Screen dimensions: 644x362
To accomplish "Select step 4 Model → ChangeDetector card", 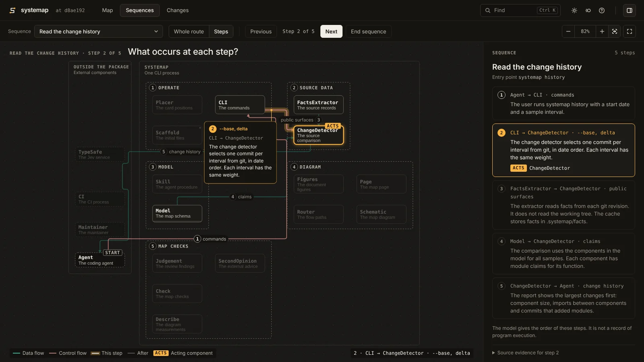I will coord(563,253).
